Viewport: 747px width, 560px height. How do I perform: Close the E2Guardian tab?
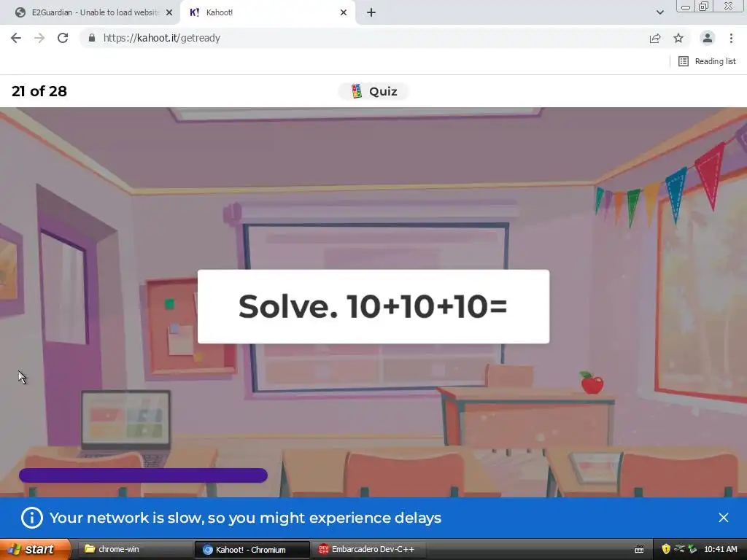(169, 12)
